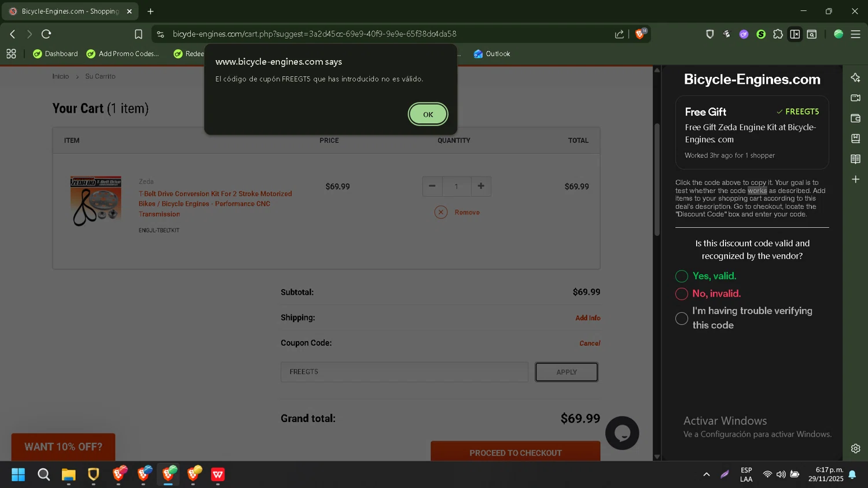Screen dimensions: 868x488
Task: Open the gray shield extension icon
Action: [709, 34]
